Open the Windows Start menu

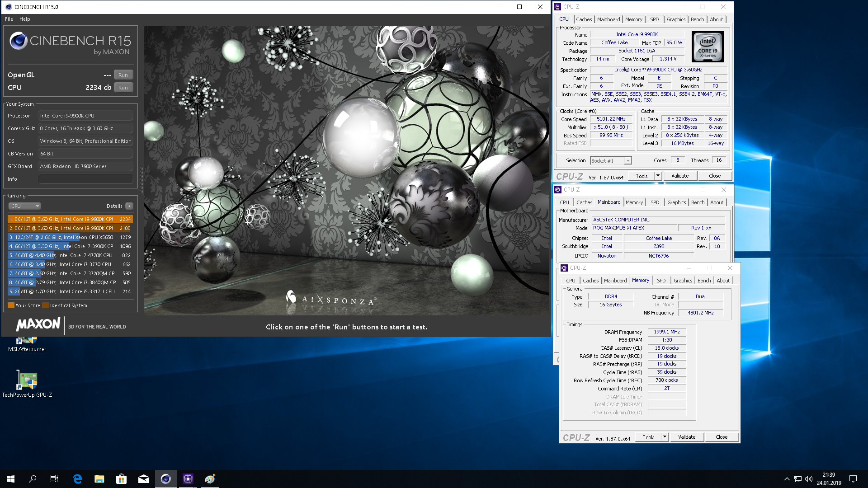[x=11, y=479]
